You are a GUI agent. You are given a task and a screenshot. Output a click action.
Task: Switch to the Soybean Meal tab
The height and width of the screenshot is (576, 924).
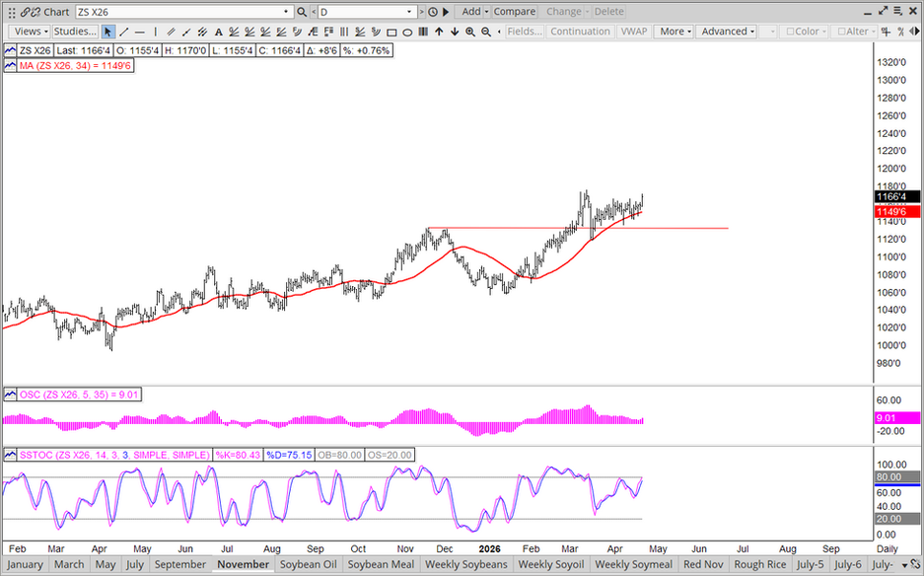click(381, 564)
